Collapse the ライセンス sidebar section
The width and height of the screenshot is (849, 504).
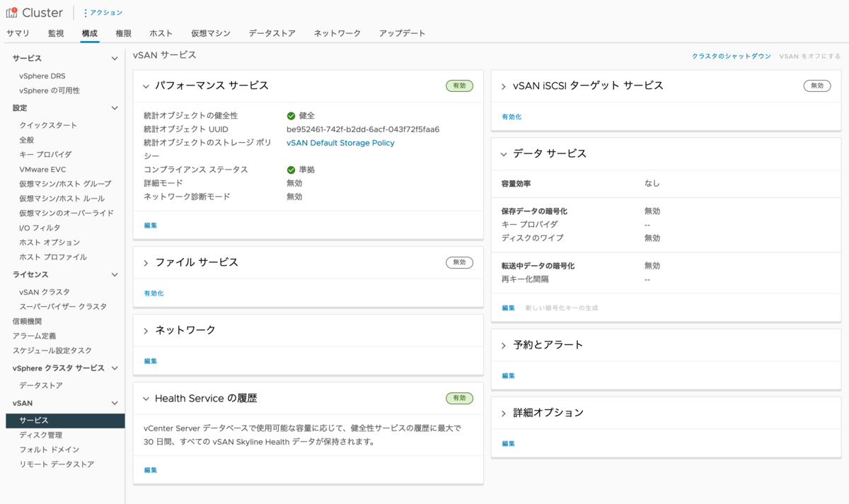(115, 274)
